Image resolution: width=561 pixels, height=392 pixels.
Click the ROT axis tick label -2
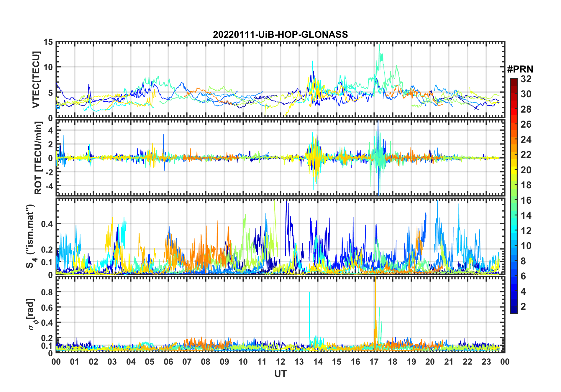tap(50, 172)
